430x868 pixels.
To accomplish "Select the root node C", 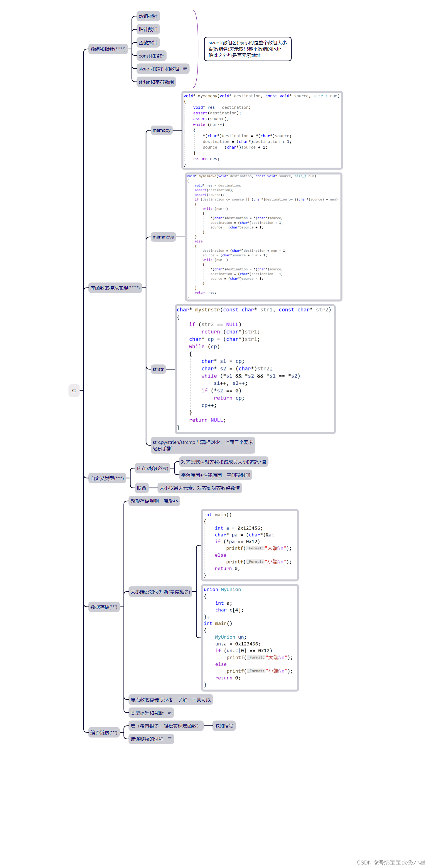I will (x=74, y=390).
